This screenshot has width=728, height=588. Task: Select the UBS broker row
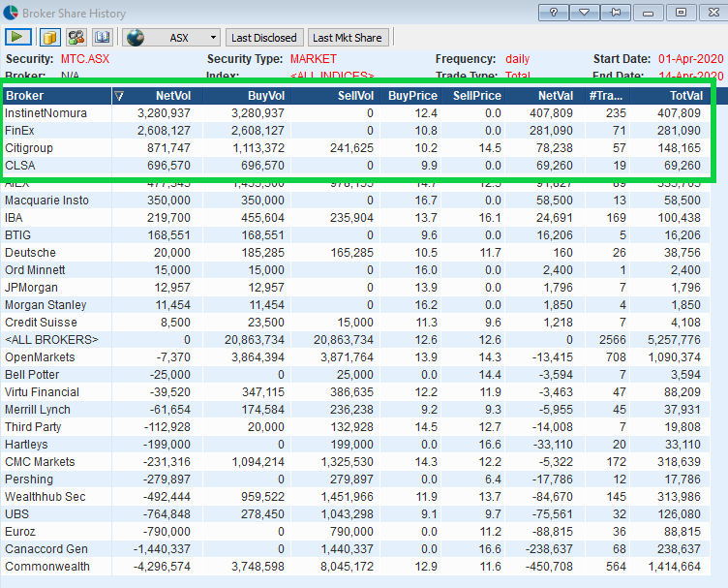pos(356,514)
